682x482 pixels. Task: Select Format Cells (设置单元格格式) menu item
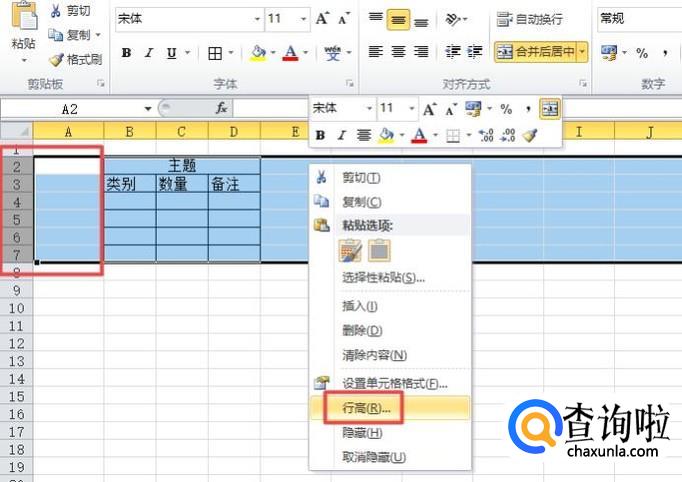point(394,383)
